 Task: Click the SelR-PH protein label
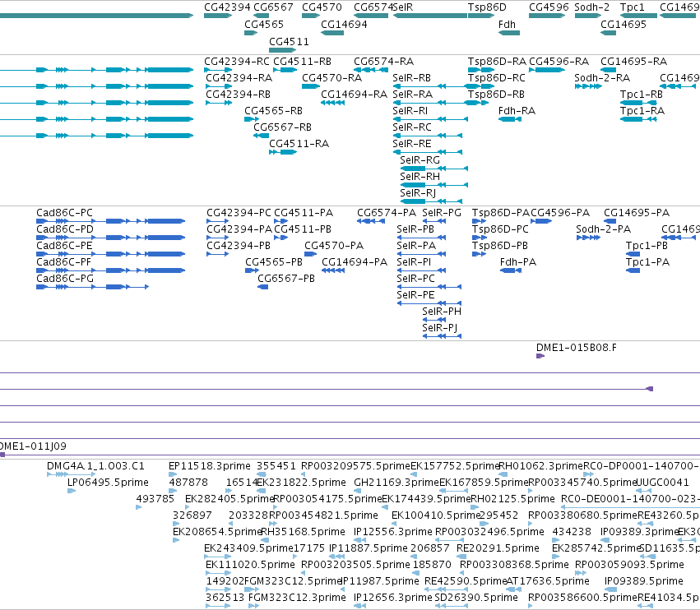[442, 311]
